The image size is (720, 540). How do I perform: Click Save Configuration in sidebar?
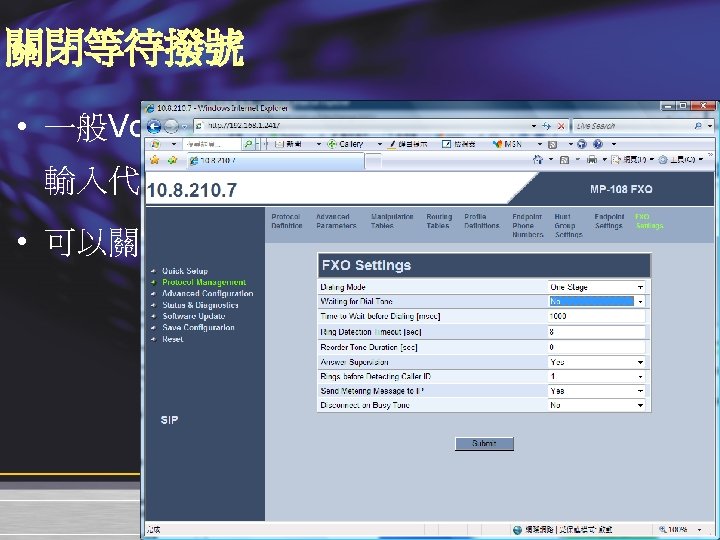click(198, 327)
